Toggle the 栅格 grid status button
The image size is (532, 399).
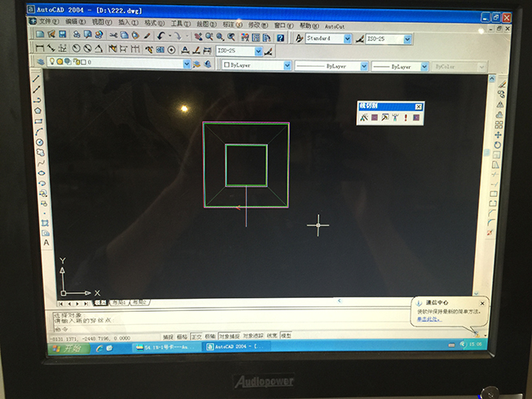click(182, 335)
